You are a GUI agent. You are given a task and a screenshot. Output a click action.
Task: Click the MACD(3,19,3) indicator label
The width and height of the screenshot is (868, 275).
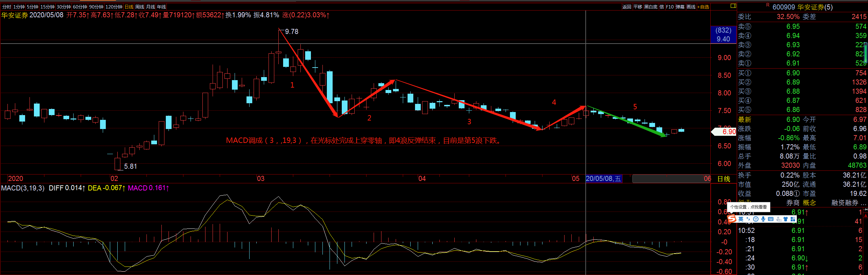coord(23,188)
